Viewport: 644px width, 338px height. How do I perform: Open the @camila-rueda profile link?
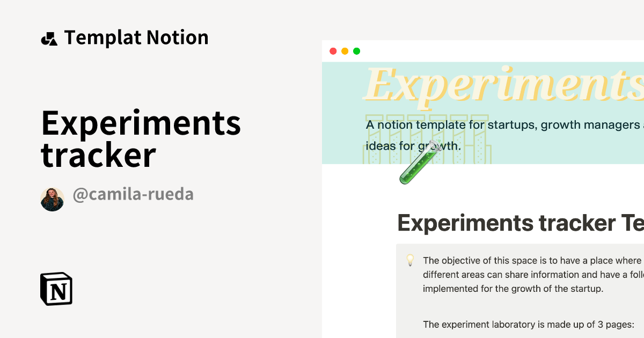pyautogui.click(x=133, y=194)
